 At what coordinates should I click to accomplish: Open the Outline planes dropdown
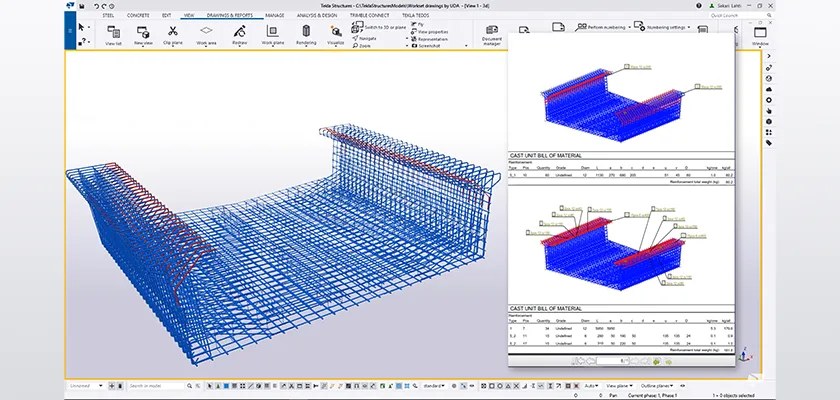[x=657, y=386]
